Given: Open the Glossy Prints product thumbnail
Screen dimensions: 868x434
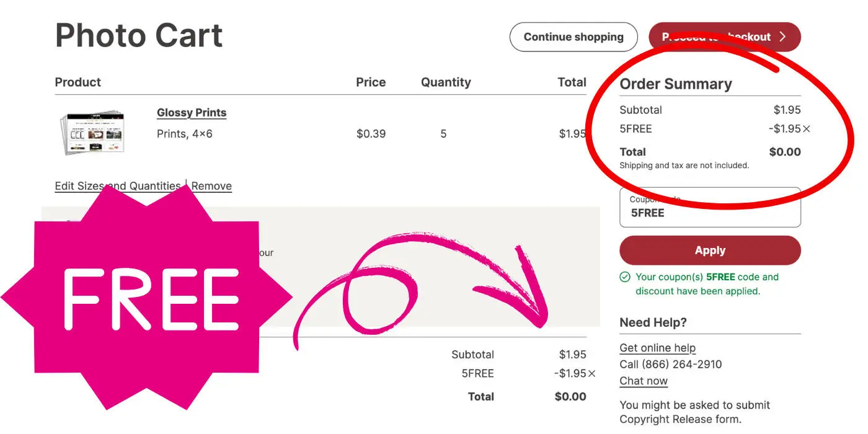Looking at the screenshot, I should (x=93, y=132).
